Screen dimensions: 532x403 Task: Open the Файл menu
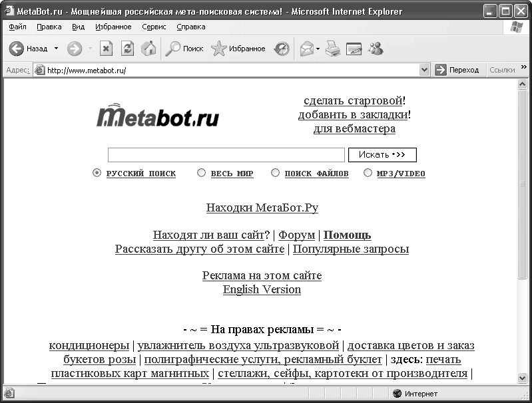17,27
